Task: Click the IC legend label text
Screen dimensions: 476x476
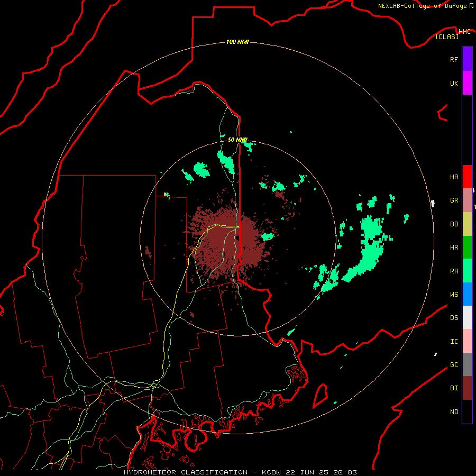Action: coord(454,342)
